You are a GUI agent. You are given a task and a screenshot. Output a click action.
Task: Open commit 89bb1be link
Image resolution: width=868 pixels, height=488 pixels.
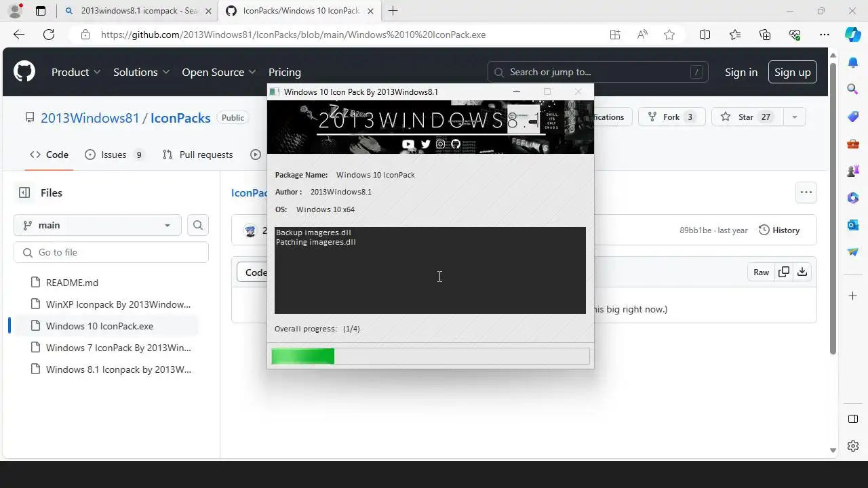tap(695, 230)
